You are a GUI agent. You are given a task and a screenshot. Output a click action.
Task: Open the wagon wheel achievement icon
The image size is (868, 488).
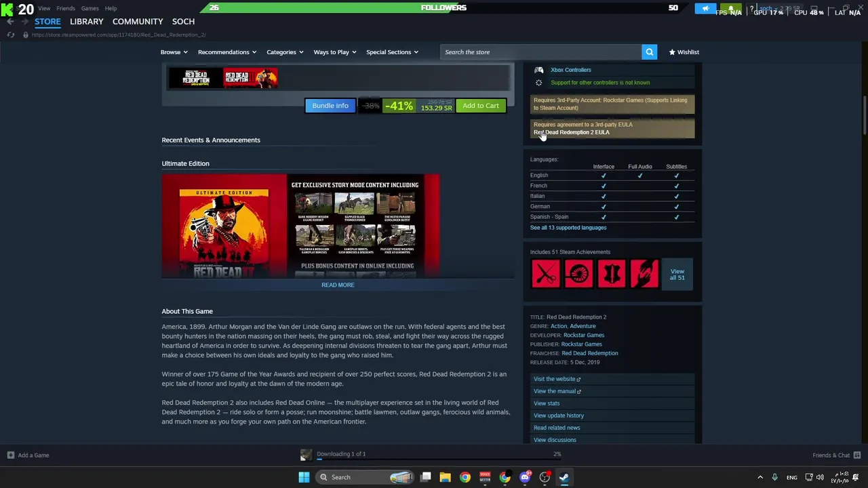578,274
